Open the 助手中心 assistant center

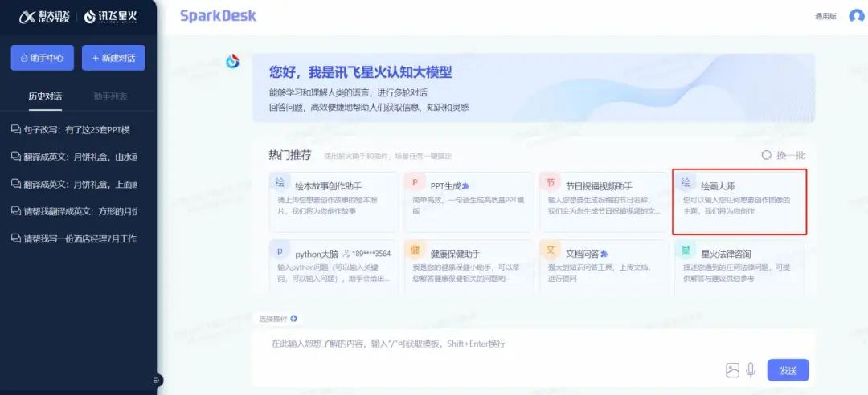tap(42, 58)
